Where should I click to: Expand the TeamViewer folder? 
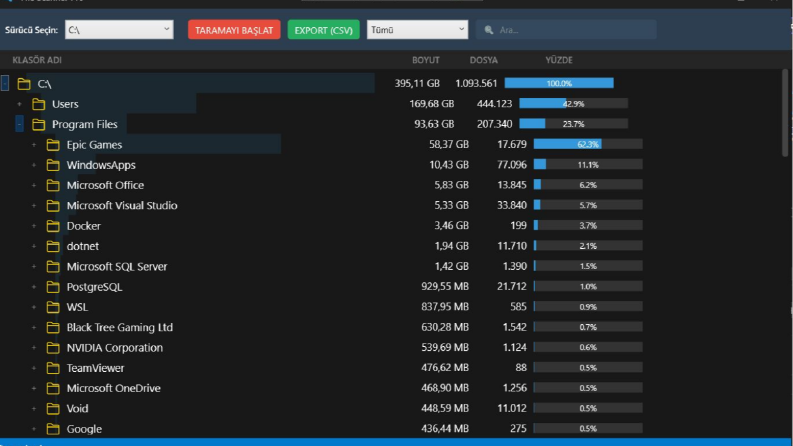(x=34, y=368)
